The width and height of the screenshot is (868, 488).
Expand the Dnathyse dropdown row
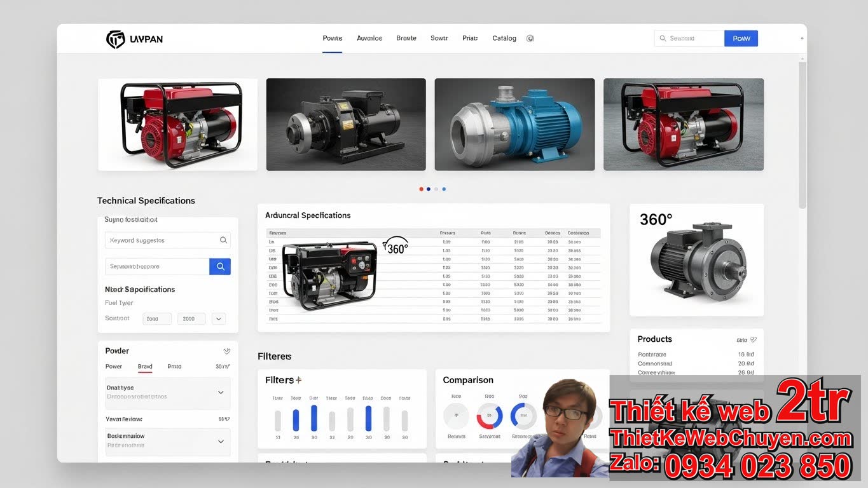pyautogui.click(x=168, y=393)
